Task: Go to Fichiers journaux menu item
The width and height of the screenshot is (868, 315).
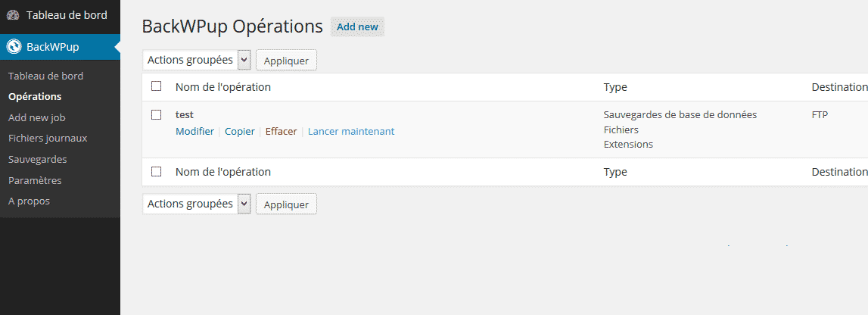Action: click(x=48, y=139)
